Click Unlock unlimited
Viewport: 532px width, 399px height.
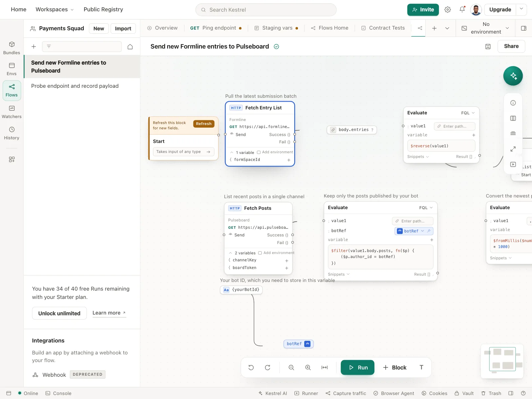[x=59, y=313]
